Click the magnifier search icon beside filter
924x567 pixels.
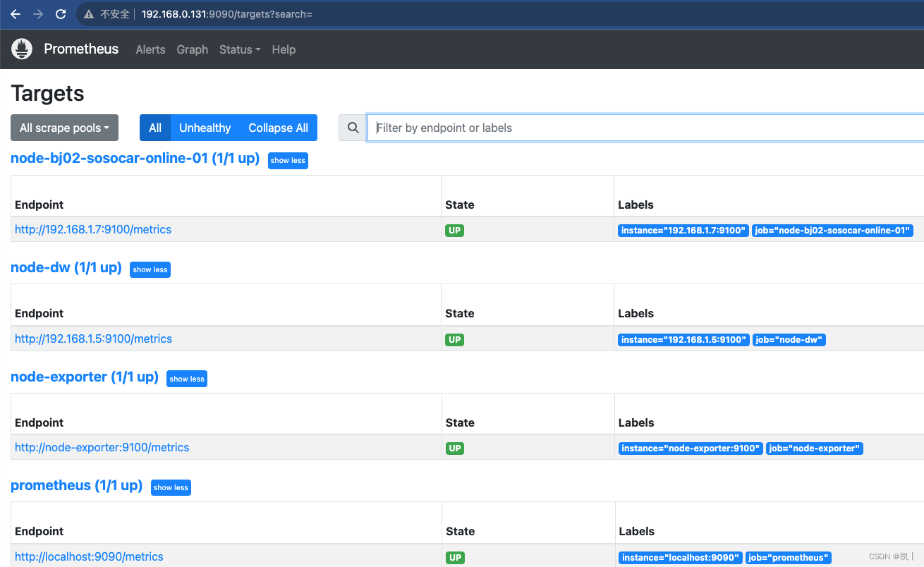click(x=353, y=128)
